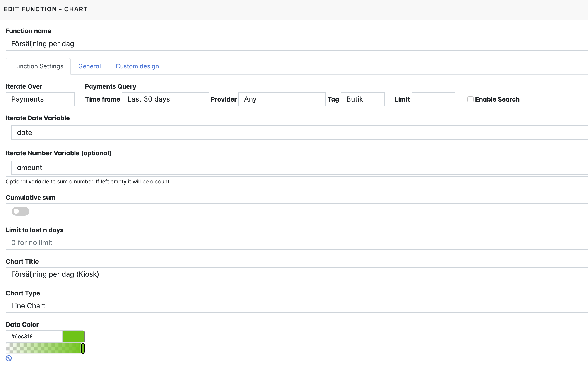Open the Tag Butik dropdown
This screenshot has width=588, height=376.
pos(362,99)
